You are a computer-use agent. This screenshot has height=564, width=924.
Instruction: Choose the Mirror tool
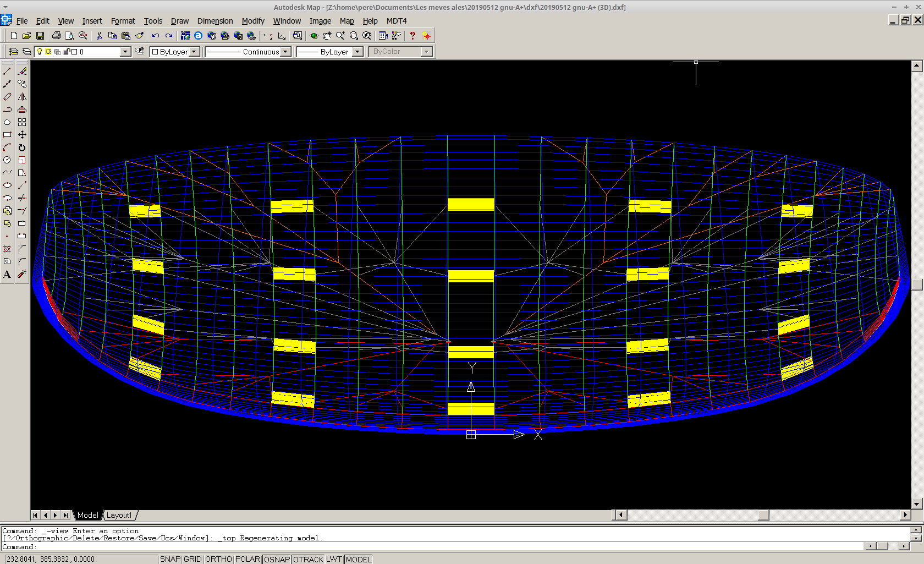click(22, 97)
